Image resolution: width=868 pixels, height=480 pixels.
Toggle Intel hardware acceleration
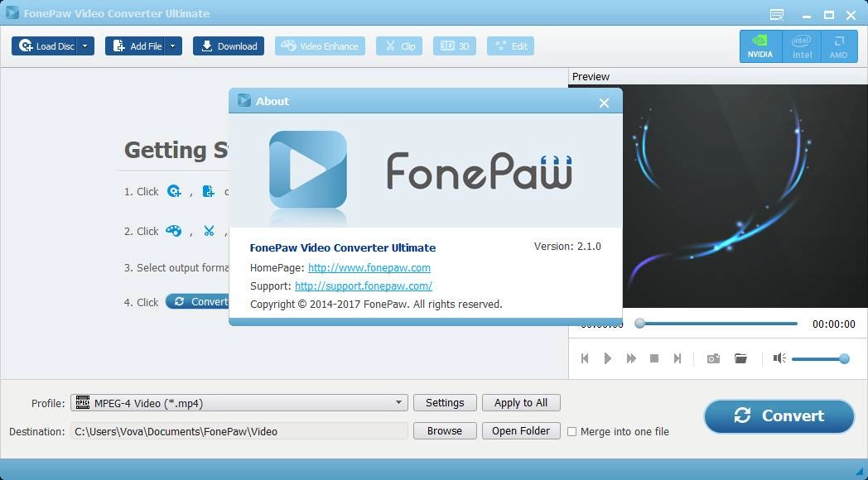(x=802, y=46)
